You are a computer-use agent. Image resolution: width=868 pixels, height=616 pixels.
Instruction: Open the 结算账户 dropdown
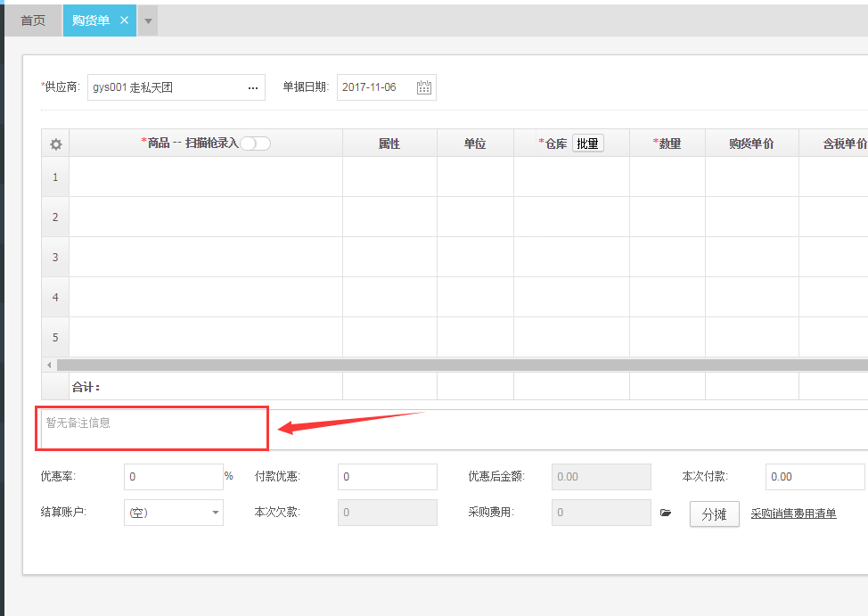(x=174, y=513)
